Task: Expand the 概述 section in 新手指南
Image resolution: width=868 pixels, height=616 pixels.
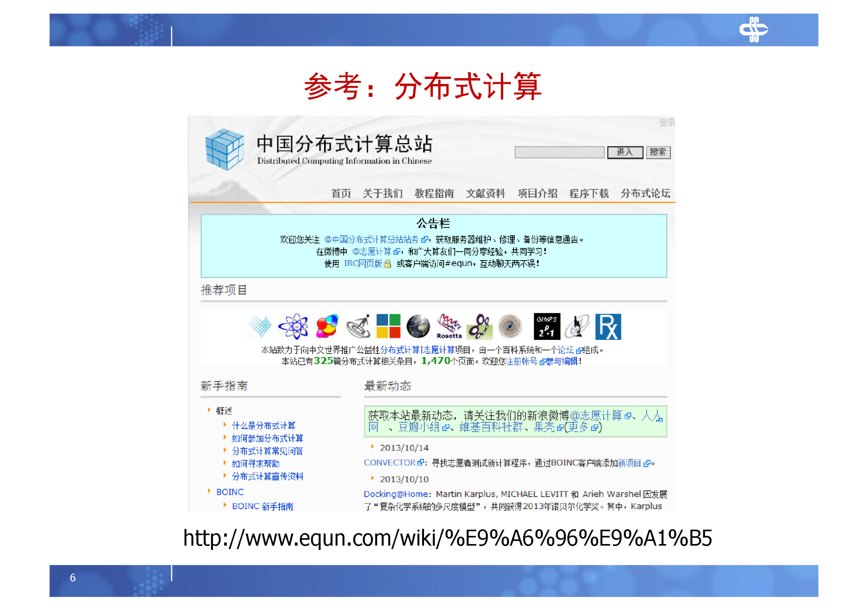Action: (x=223, y=411)
